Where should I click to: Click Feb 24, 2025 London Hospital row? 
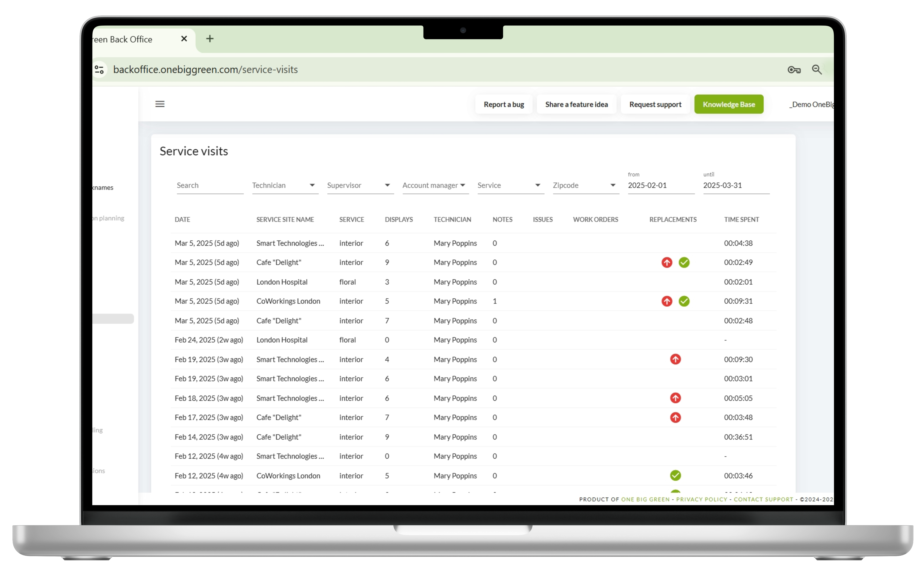pos(473,340)
